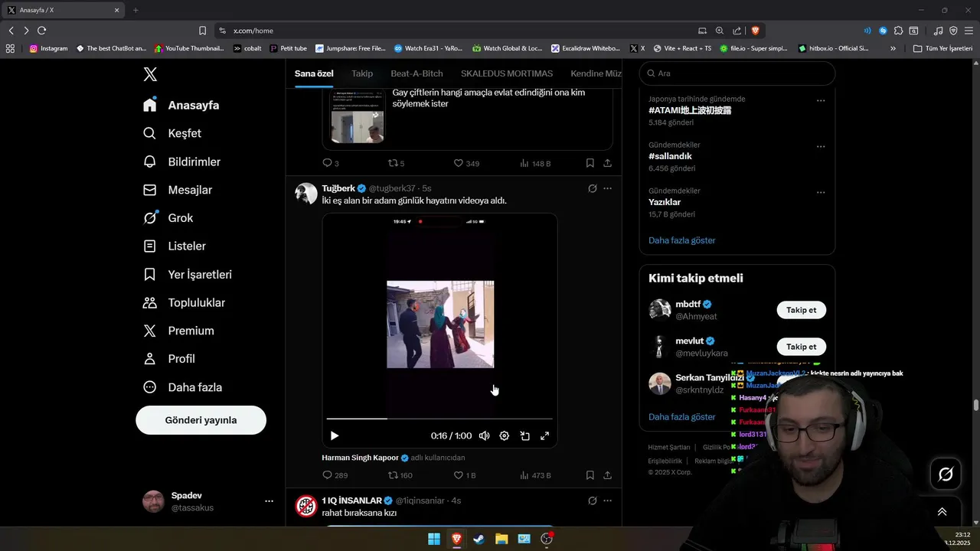The image size is (980, 551).
Task: Share Tuğberk's post
Action: (x=607, y=475)
